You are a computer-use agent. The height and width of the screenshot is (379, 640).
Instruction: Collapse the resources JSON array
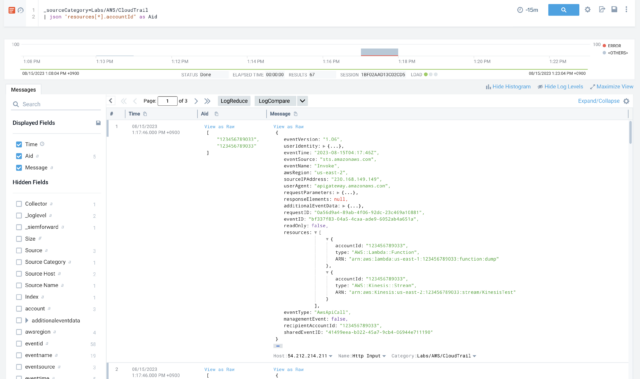[316, 233]
